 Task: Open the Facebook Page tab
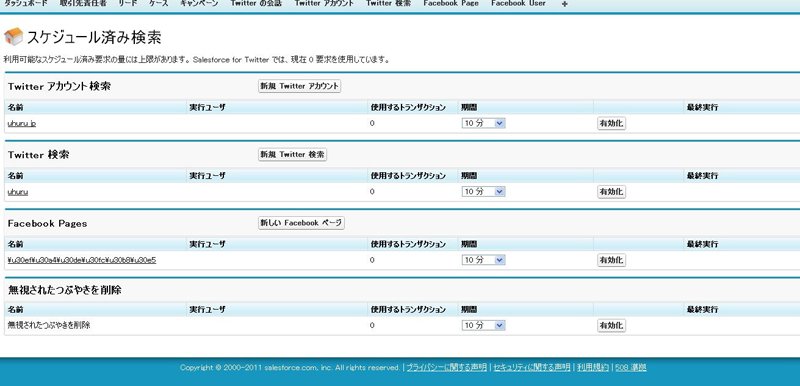[x=451, y=4]
